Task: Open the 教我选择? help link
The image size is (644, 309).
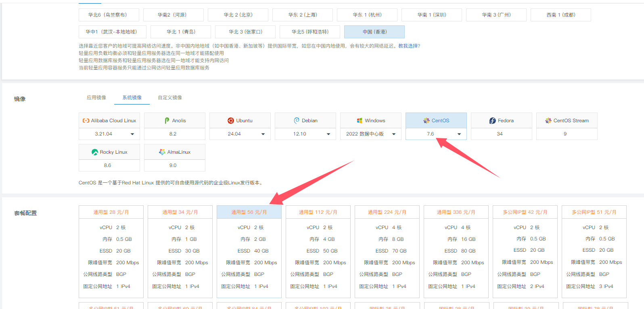Action: pyautogui.click(x=409, y=46)
